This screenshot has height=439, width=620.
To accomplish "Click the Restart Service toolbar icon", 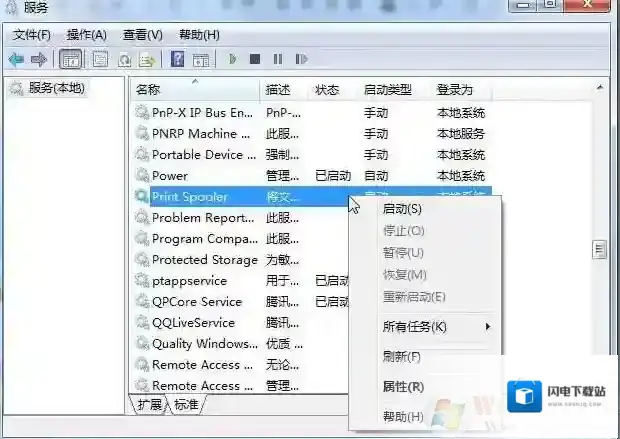I will pos(301,59).
